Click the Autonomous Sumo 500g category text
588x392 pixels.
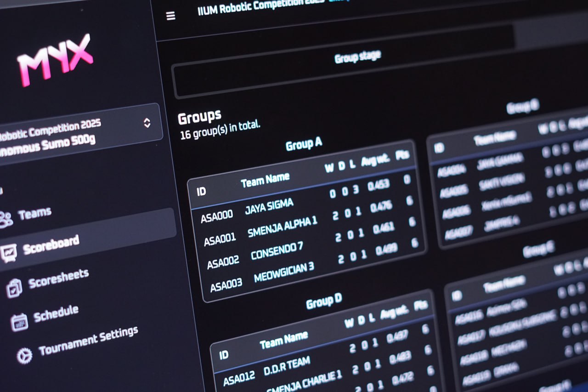pos(47,145)
